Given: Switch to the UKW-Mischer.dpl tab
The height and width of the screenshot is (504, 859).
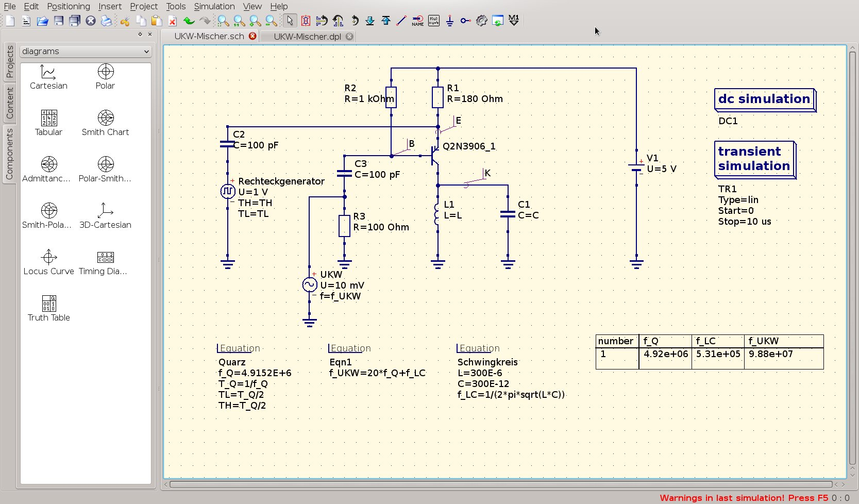Looking at the screenshot, I should 307,37.
